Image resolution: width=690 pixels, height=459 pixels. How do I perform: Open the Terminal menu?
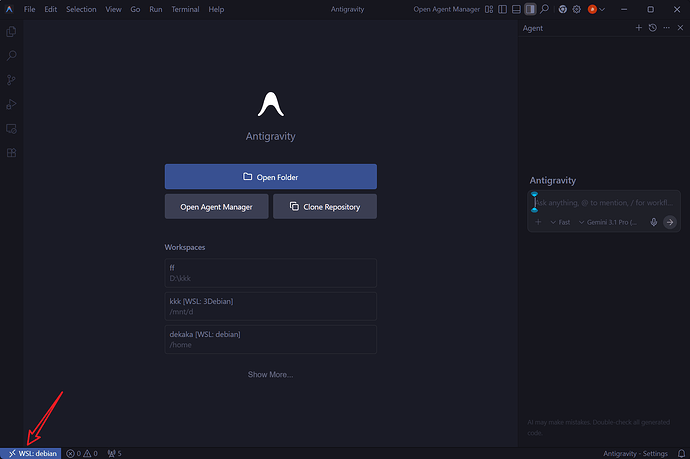[x=185, y=9]
